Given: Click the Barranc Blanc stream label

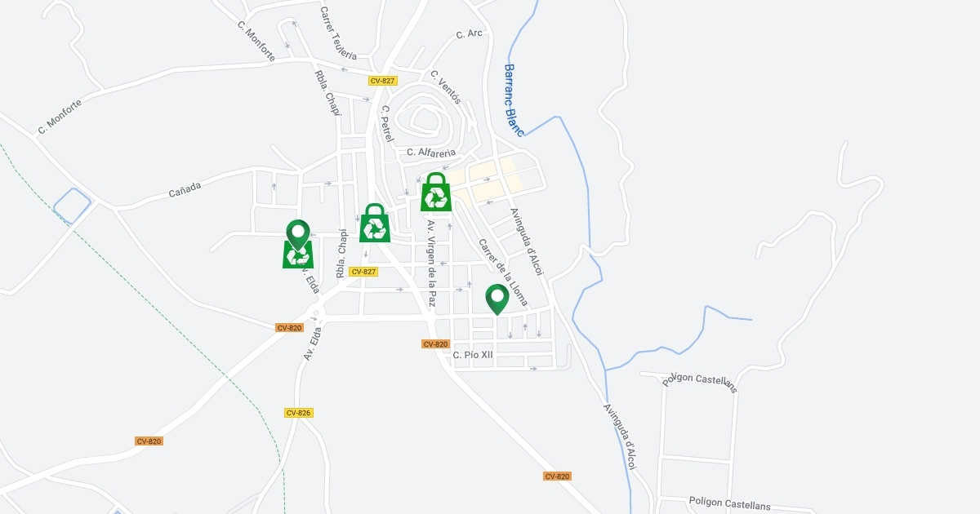Looking at the screenshot, I should coord(514,100).
